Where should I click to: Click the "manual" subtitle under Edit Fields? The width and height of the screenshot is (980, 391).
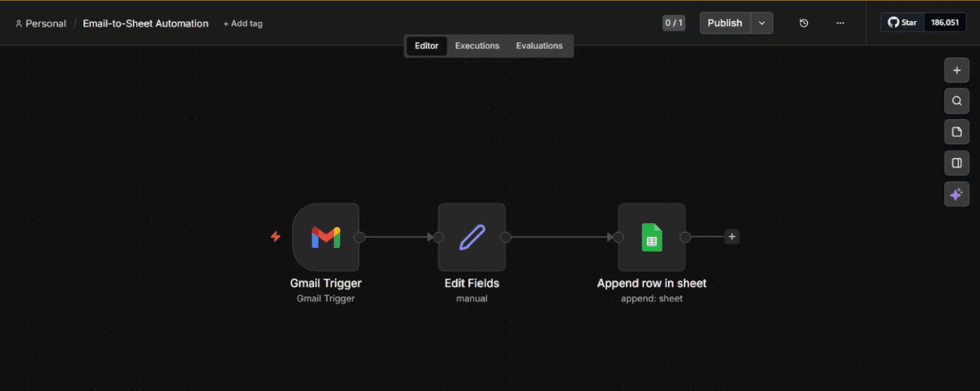coord(472,299)
